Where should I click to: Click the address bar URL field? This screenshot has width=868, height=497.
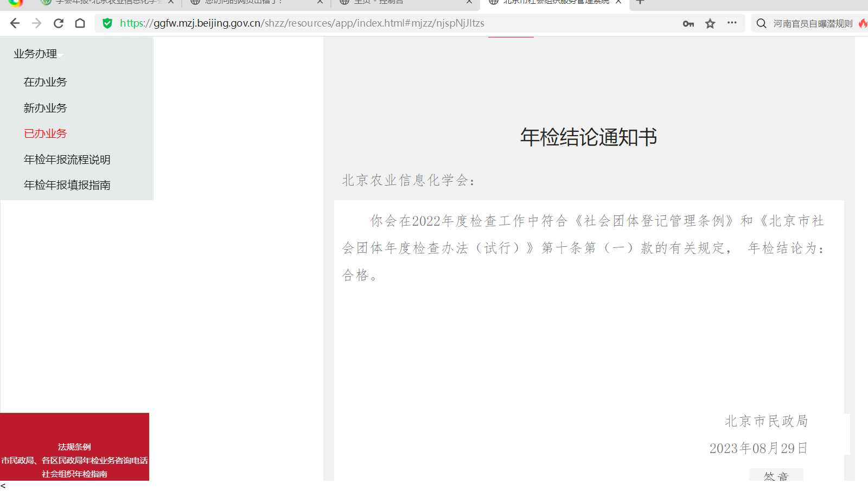380,23
